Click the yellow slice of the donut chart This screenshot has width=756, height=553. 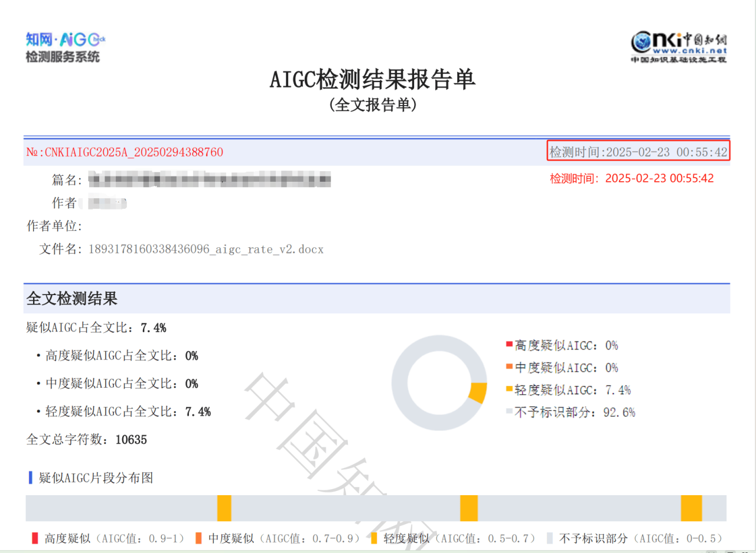tap(478, 392)
